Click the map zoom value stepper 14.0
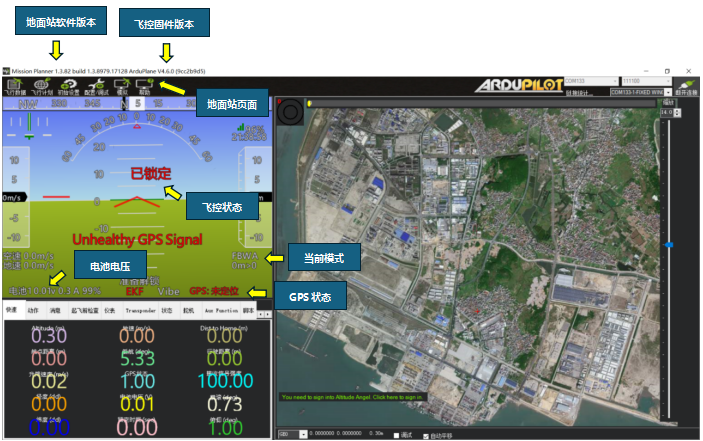The image size is (703, 441). pyautogui.click(x=670, y=112)
